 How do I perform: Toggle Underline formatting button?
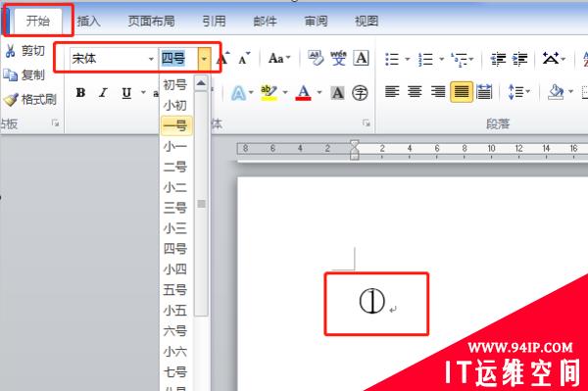126,92
